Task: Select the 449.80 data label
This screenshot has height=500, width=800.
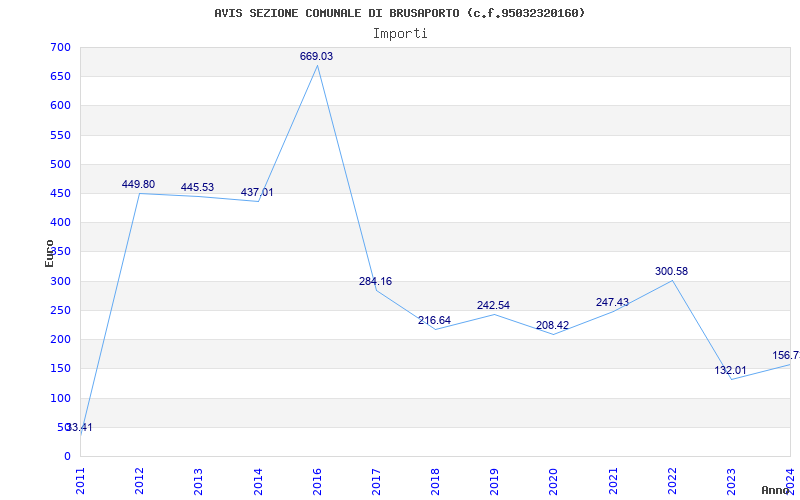Action: pyautogui.click(x=138, y=185)
